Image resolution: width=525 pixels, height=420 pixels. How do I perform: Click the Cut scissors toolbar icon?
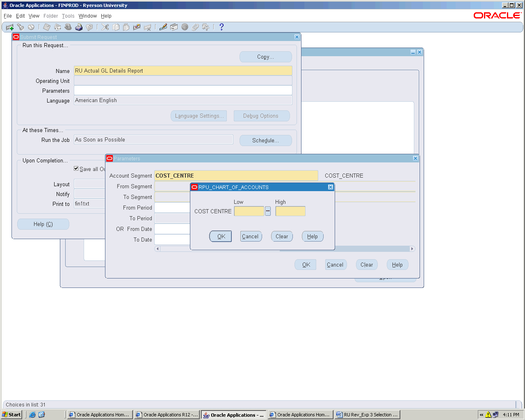coord(105,27)
